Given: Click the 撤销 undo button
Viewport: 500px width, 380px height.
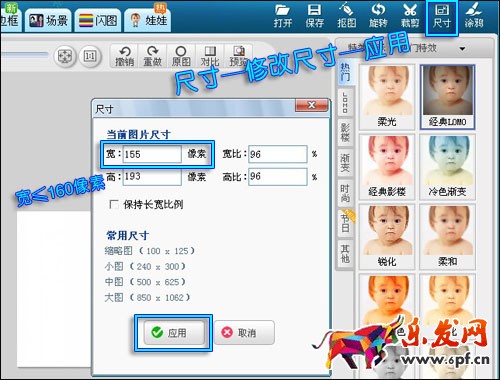Looking at the screenshot, I should [x=124, y=56].
